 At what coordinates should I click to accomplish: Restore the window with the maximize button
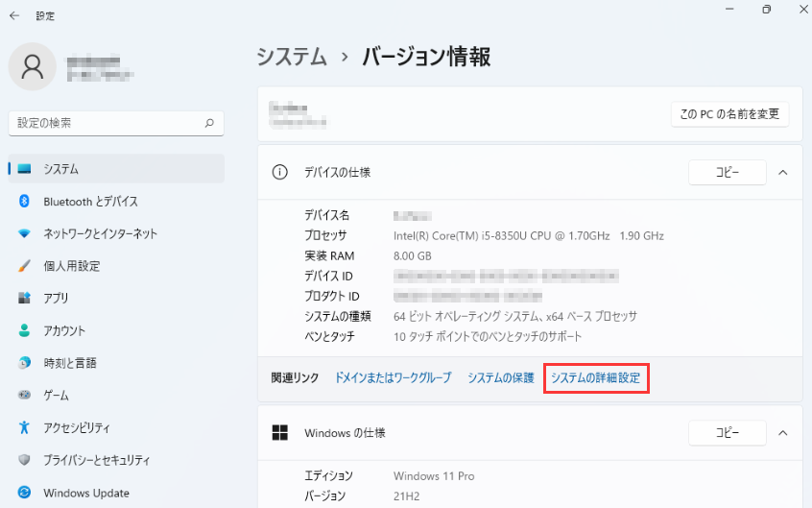[x=767, y=10]
